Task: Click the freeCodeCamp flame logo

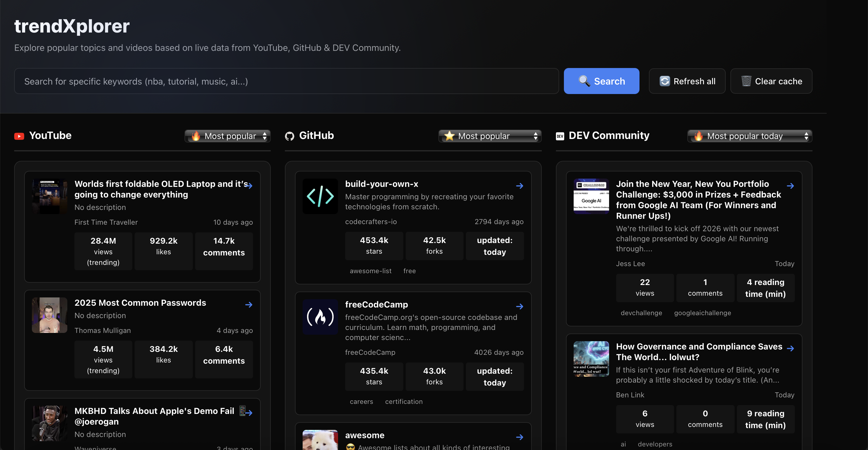Action: click(320, 317)
